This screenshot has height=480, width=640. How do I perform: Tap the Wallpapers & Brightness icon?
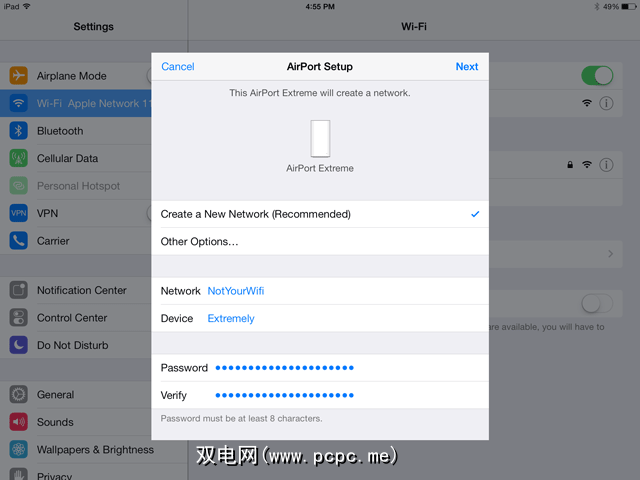click(18, 449)
